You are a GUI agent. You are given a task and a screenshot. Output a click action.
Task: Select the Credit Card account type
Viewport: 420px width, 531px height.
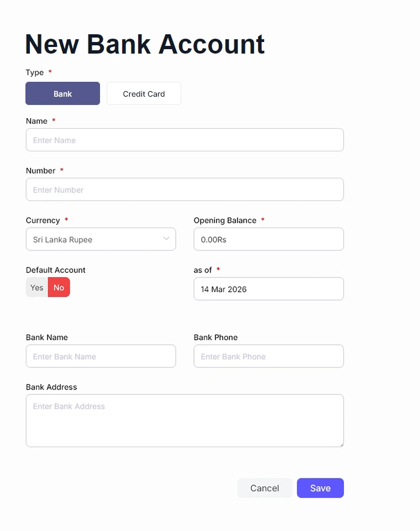[144, 93]
